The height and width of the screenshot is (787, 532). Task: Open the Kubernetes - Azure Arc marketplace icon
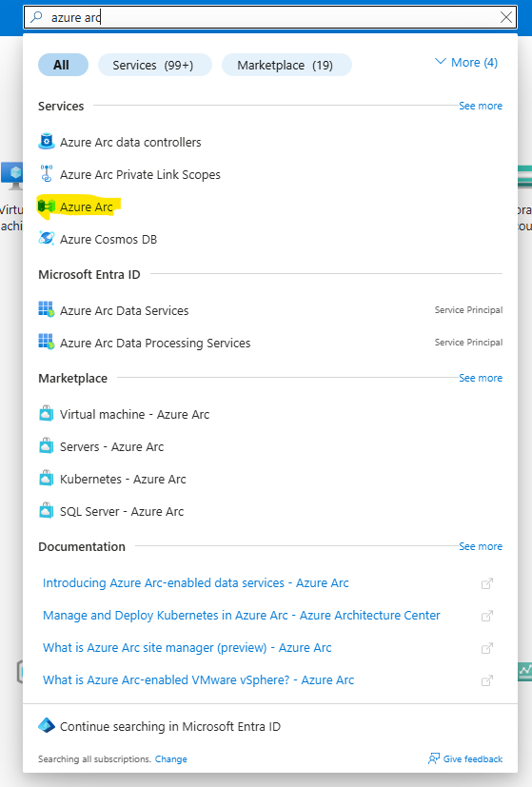(47, 479)
